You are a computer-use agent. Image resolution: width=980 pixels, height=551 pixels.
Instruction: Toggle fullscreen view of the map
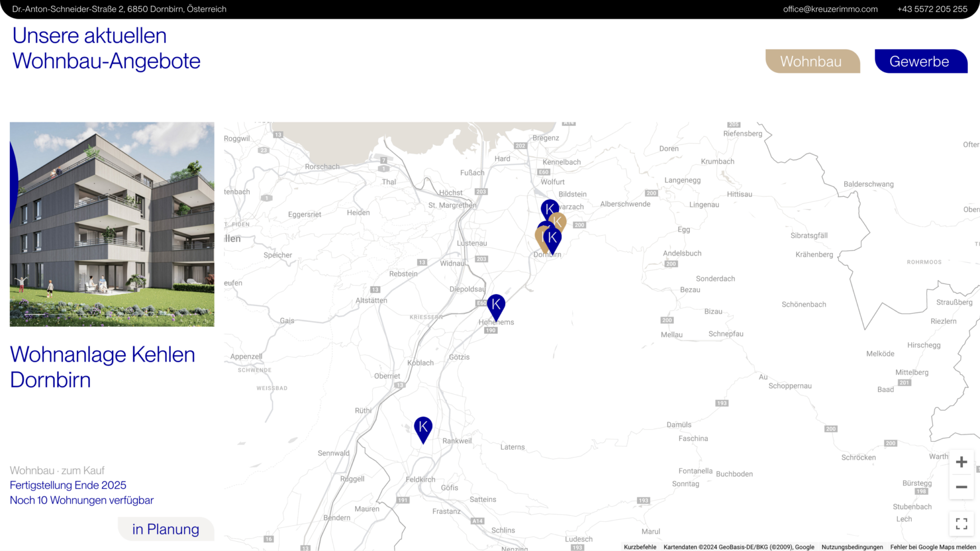pos(961,524)
